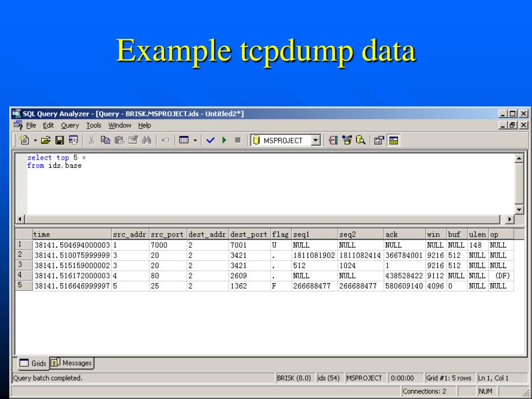Open the New Query dropdown arrow

pos(35,140)
